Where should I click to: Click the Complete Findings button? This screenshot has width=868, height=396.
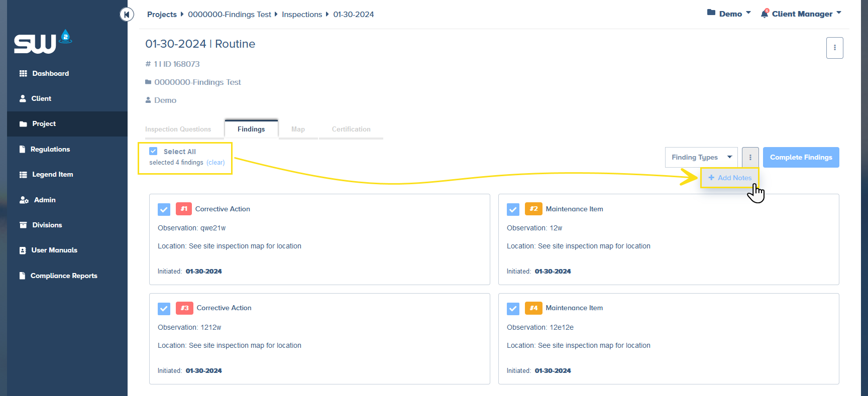[x=801, y=158]
